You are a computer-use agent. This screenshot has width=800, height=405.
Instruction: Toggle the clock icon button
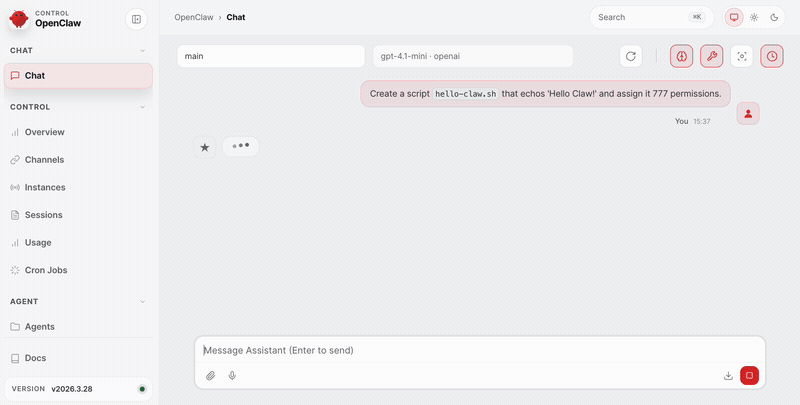pyautogui.click(x=772, y=56)
